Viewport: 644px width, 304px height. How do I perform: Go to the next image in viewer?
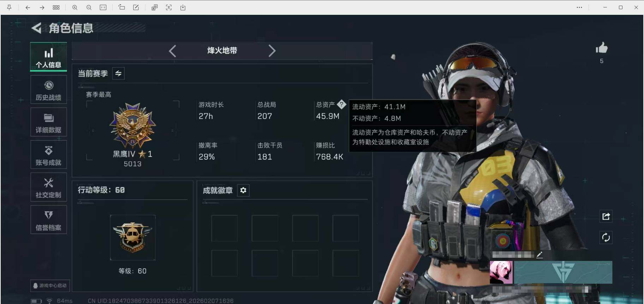(42, 7)
